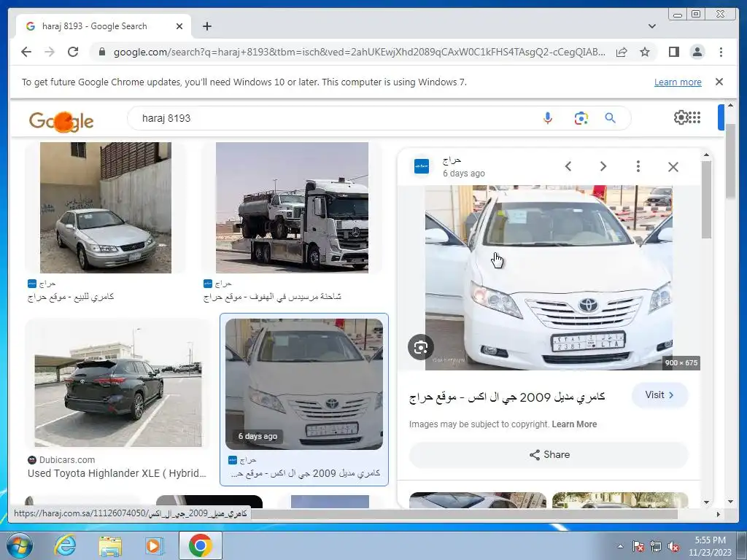
Task: Open Google quick settings gear
Action: point(681,117)
